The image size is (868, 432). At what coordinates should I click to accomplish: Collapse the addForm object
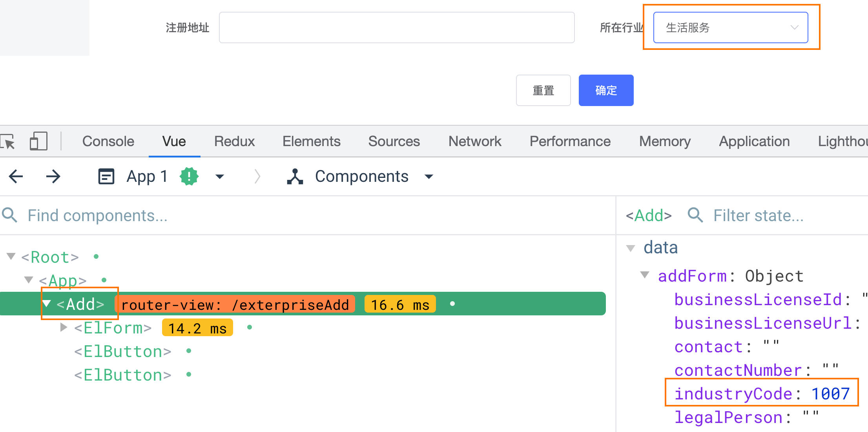click(x=645, y=275)
